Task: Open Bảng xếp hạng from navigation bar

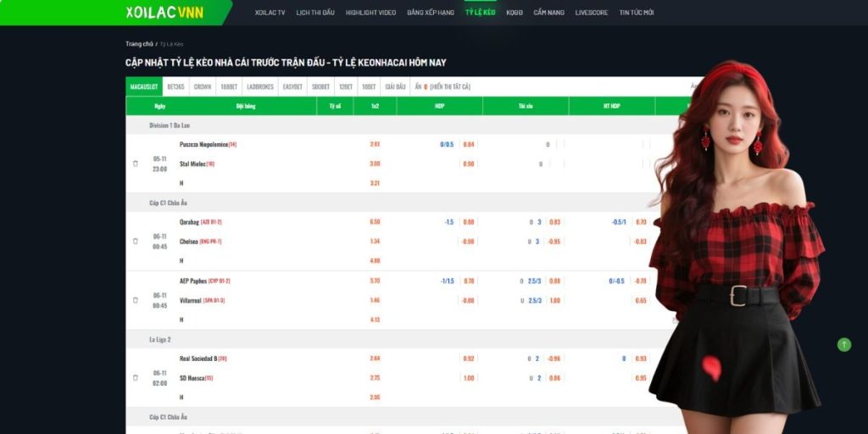Action: (431, 13)
